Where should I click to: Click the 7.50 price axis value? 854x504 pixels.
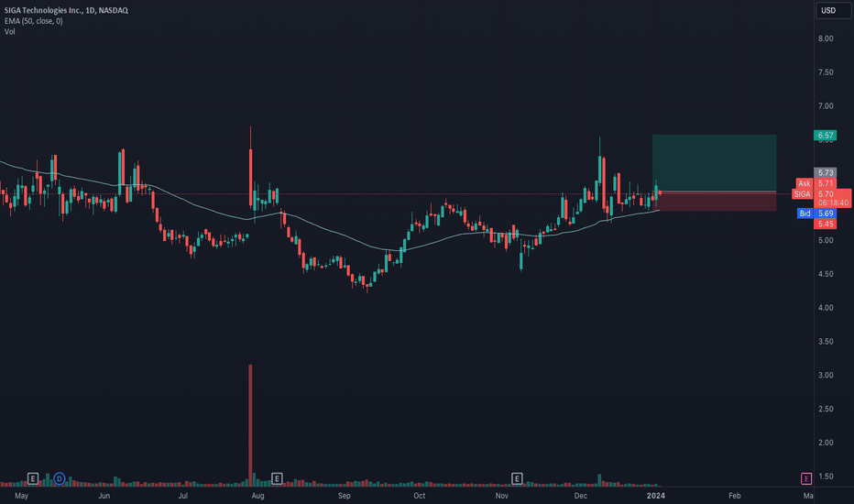click(x=826, y=72)
